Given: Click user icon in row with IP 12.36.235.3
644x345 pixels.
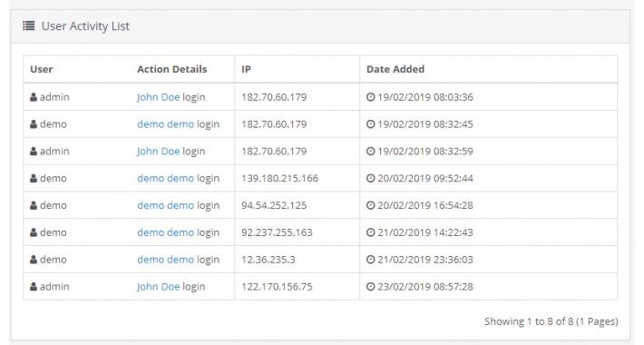Looking at the screenshot, I should tap(34, 260).
